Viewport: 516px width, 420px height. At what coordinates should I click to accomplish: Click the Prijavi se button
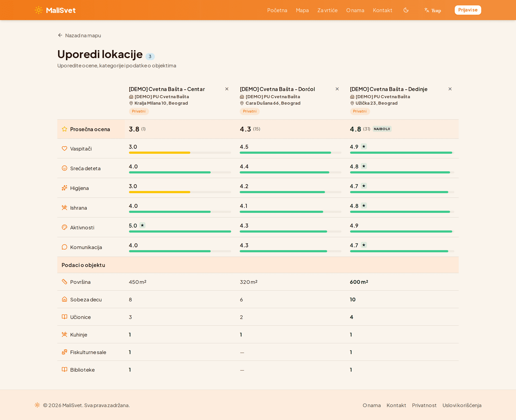pos(468,10)
